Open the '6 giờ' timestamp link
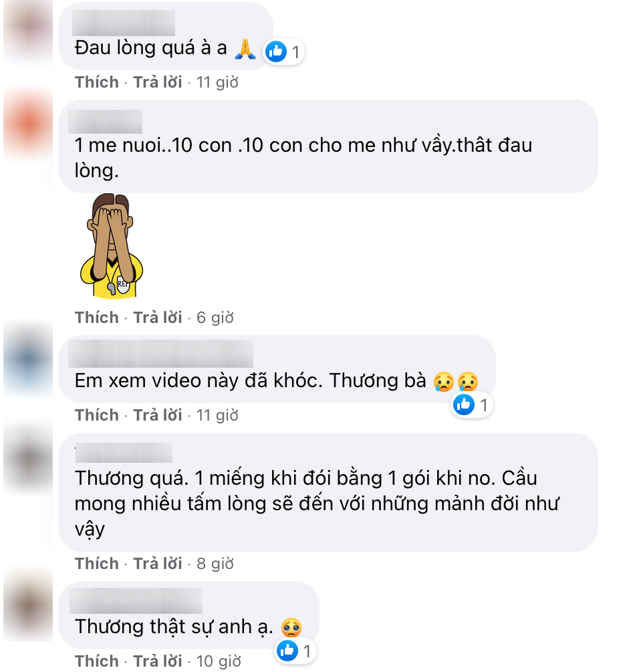Viewport: 629px width, 672px height. tap(215, 318)
